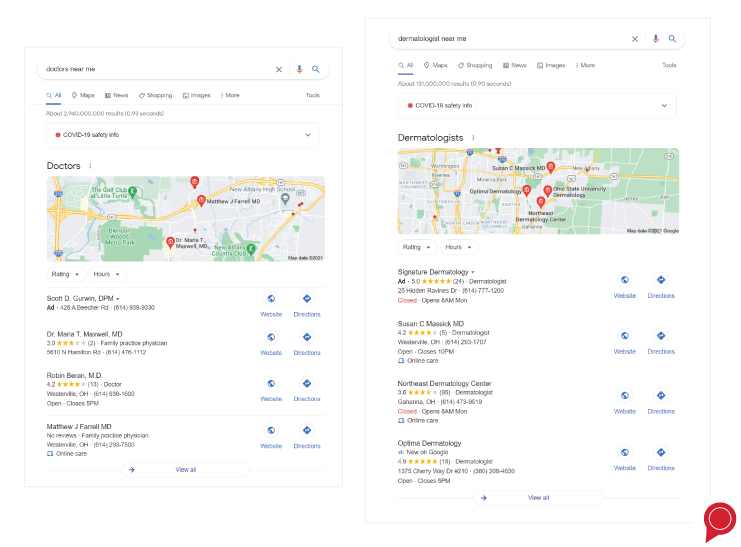Open the More menu in dermatologist search
The height and width of the screenshot is (547, 741).
click(586, 65)
